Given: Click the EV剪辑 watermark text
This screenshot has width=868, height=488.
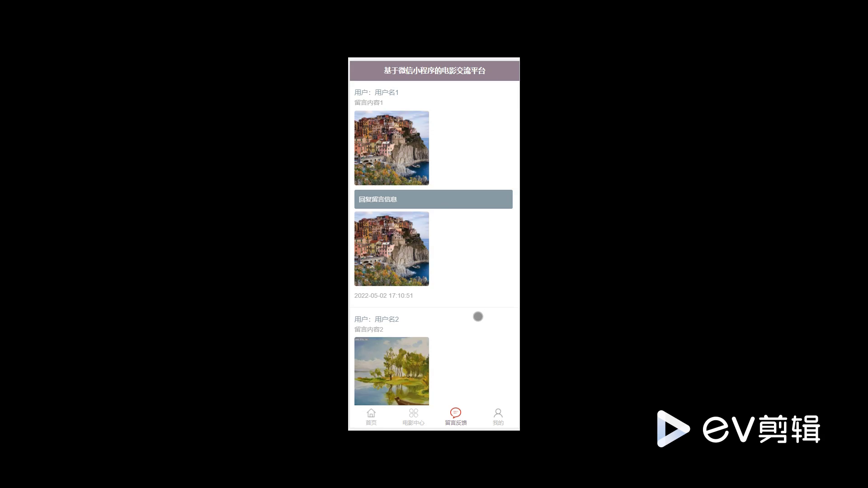Looking at the screenshot, I should pyautogui.click(x=761, y=429).
